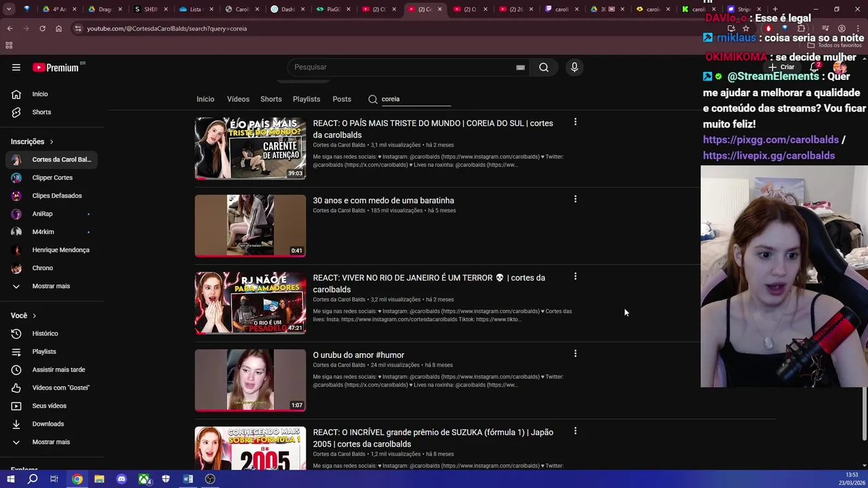
Task: Open title O urubu do amor #humor
Action: [358, 355]
